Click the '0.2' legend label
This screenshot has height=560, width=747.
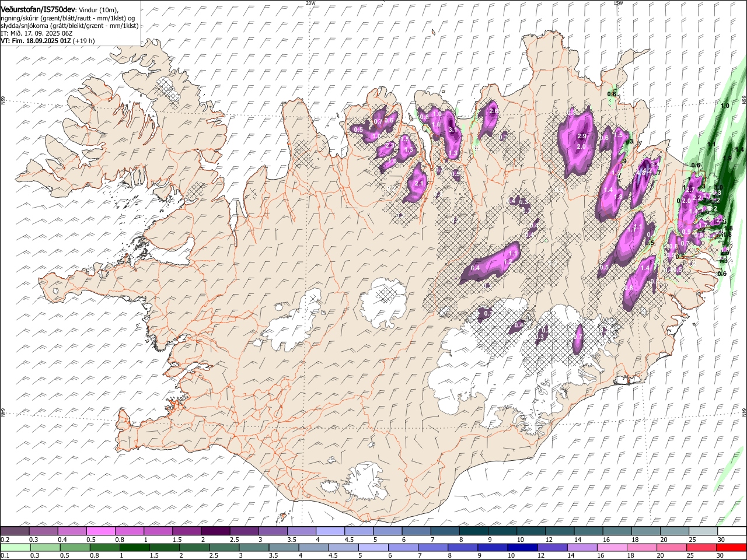pos(5,540)
